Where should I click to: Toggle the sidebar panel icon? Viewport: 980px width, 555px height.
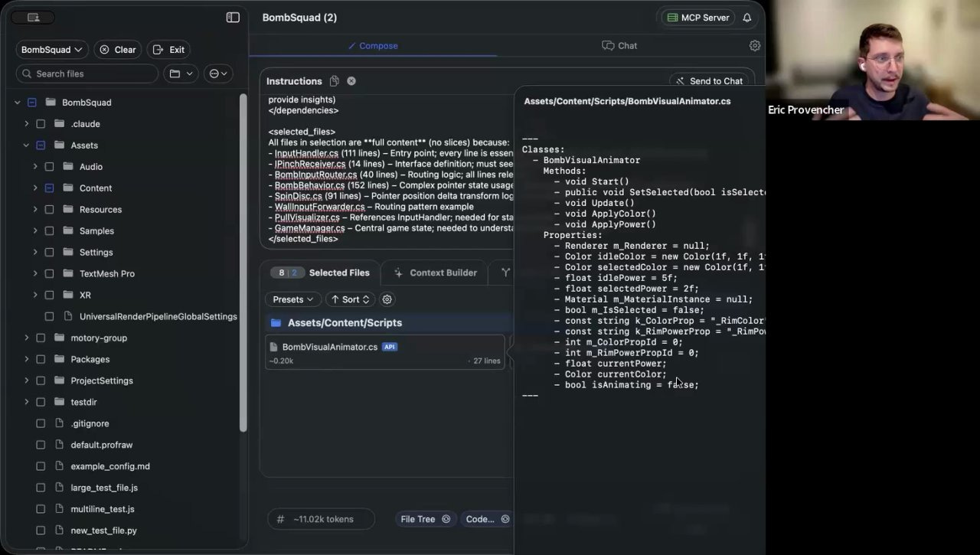point(233,18)
